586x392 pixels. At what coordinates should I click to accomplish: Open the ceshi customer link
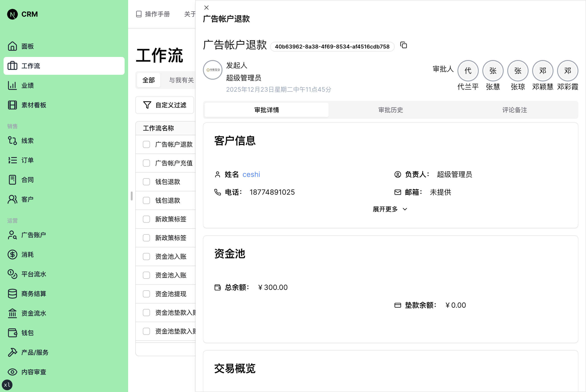coord(251,174)
